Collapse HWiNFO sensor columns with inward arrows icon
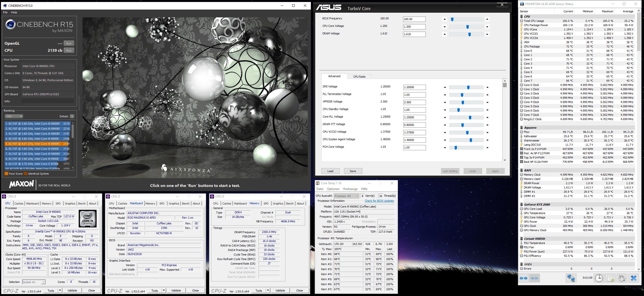This screenshot has height=296, width=644. click(x=534, y=278)
